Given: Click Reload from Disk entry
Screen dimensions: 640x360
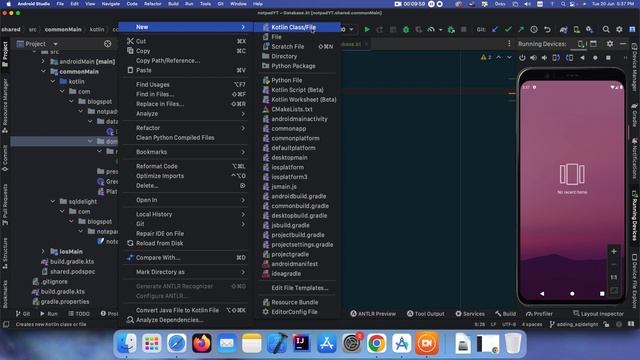Looking at the screenshot, I should (x=186, y=243).
